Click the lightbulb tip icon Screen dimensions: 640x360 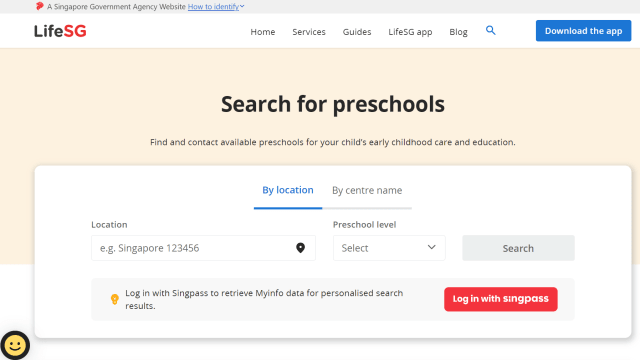tap(115, 299)
